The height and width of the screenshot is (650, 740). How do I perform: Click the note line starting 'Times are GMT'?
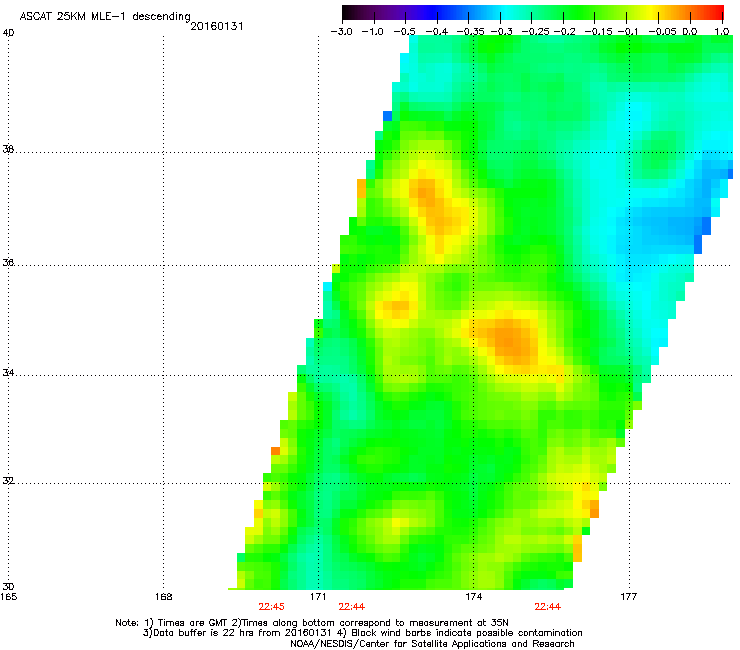pyautogui.click(x=312, y=623)
